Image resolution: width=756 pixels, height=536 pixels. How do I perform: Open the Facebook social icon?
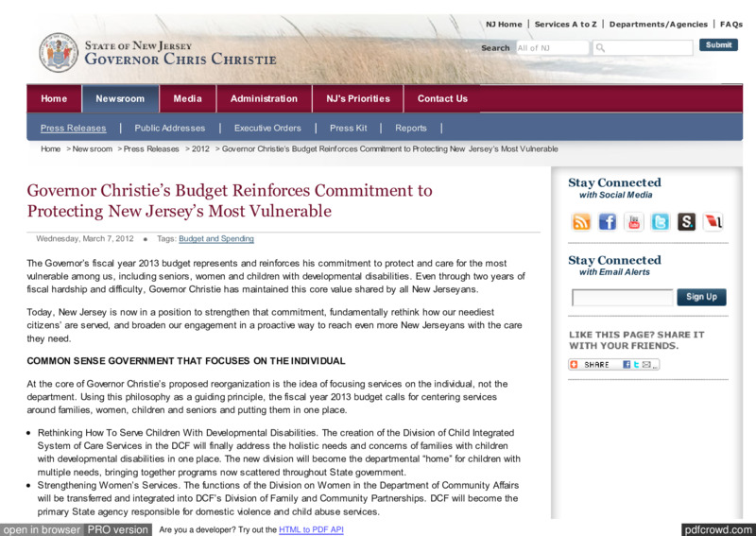[x=608, y=222]
